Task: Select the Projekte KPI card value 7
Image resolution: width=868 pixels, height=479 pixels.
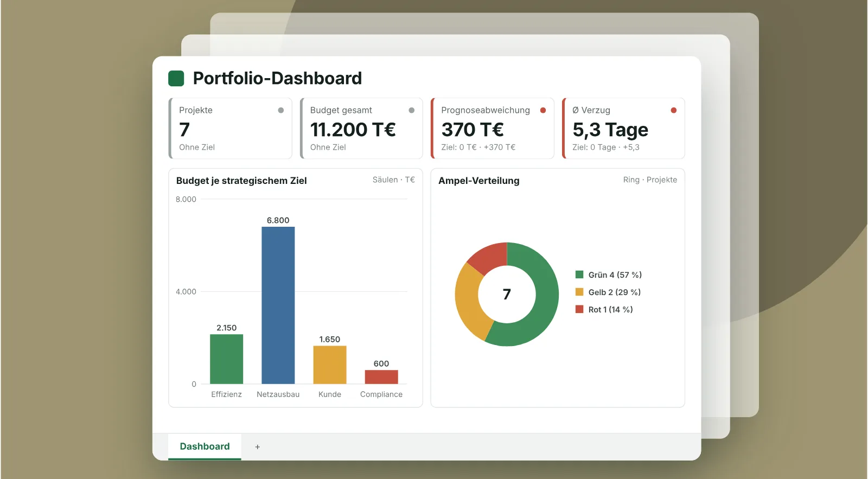Action: coord(184,130)
